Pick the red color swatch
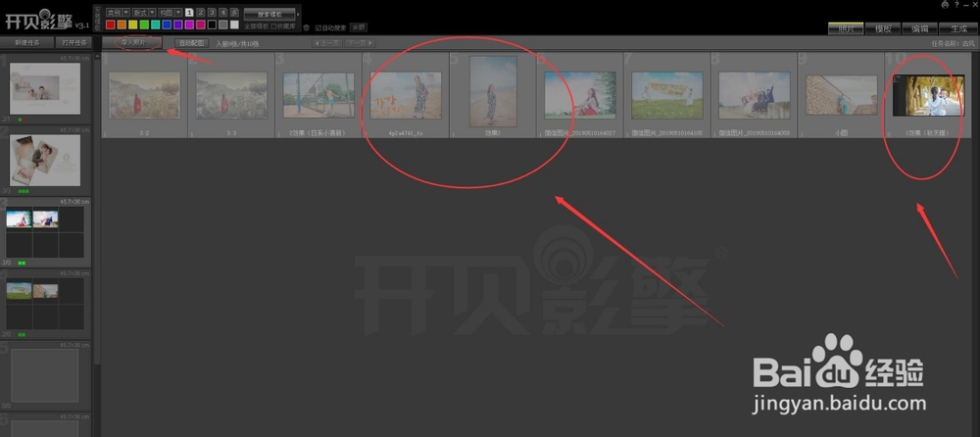Screen dimensions: 980x437 (x=111, y=25)
